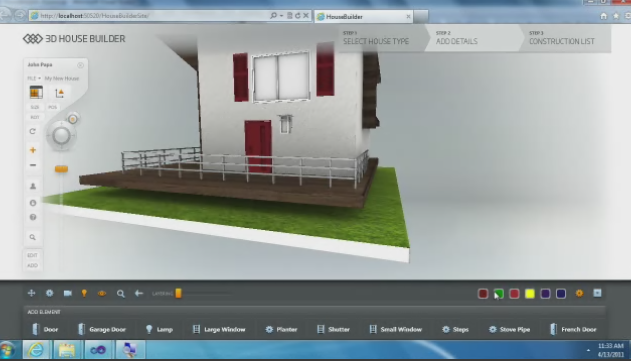
Task: Zoom out with the minus icon
Action: pos(33,165)
